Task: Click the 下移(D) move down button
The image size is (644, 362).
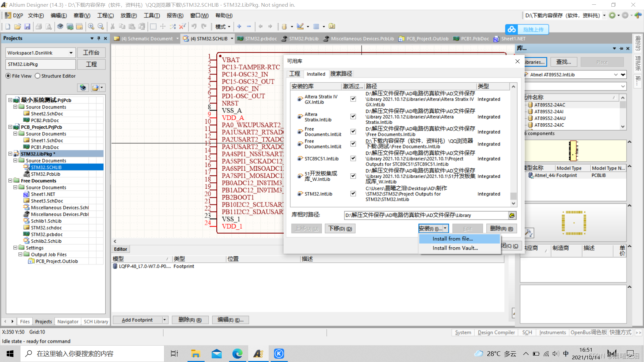Action: point(340,229)
